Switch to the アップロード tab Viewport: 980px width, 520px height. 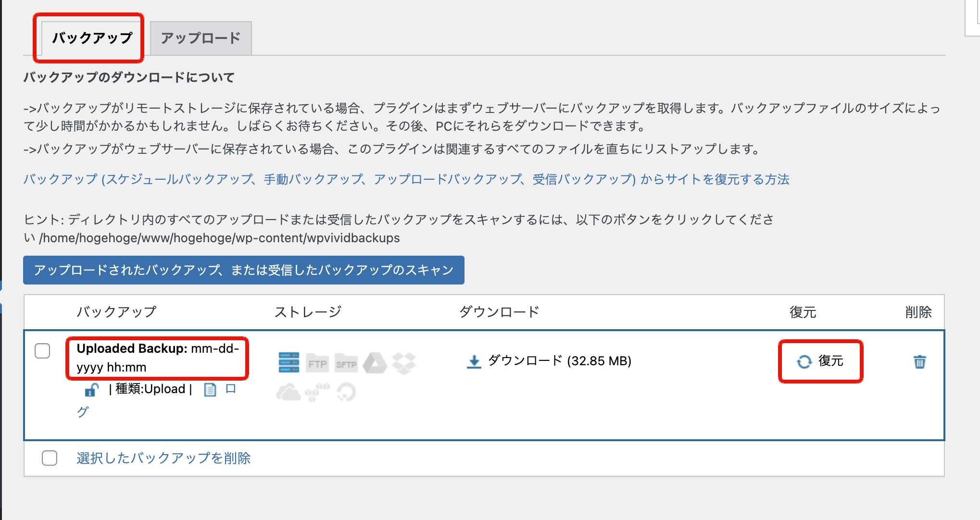[x=201, y=38]
